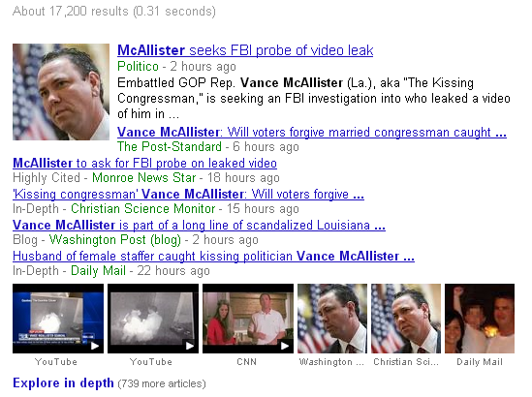Open the Washington Post image thumbnail
This screenshot has height=397, width=532.
(x=332, y=319)
